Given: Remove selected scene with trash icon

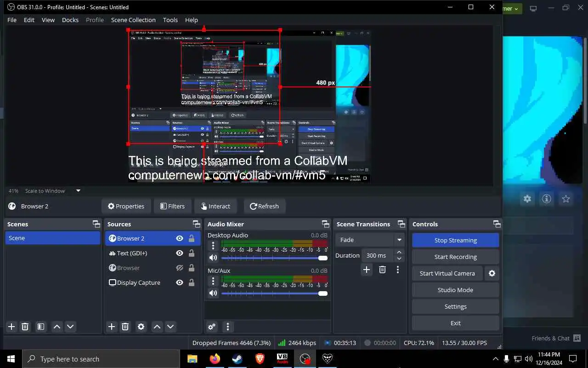Looking at the screenshot, I should pyautogui.click(x=25, y=327).
